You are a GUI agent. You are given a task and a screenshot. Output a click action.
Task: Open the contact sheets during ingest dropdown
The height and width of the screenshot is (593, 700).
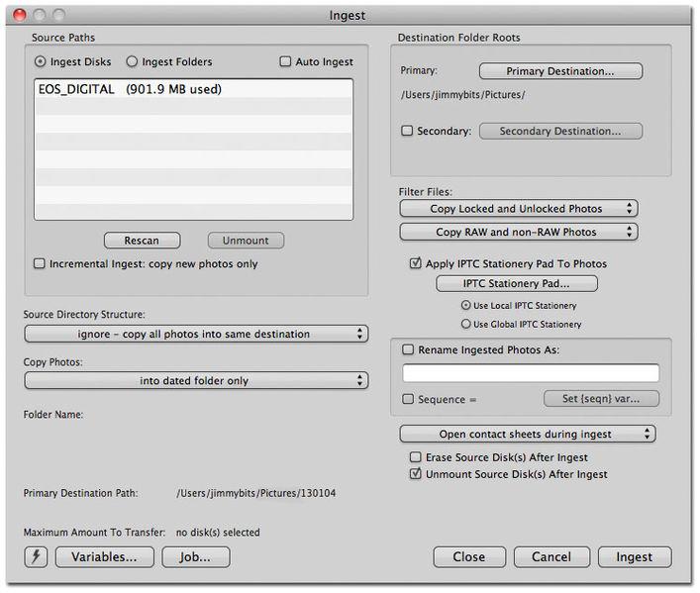(x=528, y=434)
